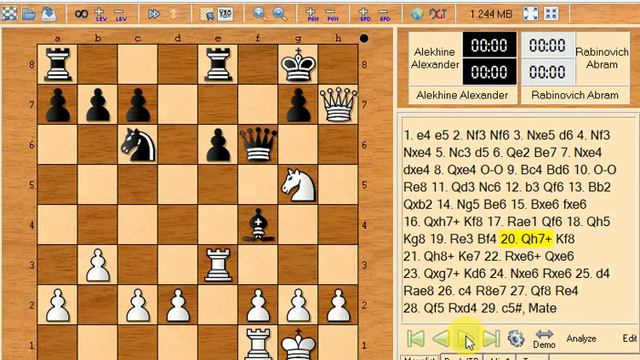Click the black pawn on e6
Image resolution: width=640 pixels, height=360 pixels.
pos(218,145)
